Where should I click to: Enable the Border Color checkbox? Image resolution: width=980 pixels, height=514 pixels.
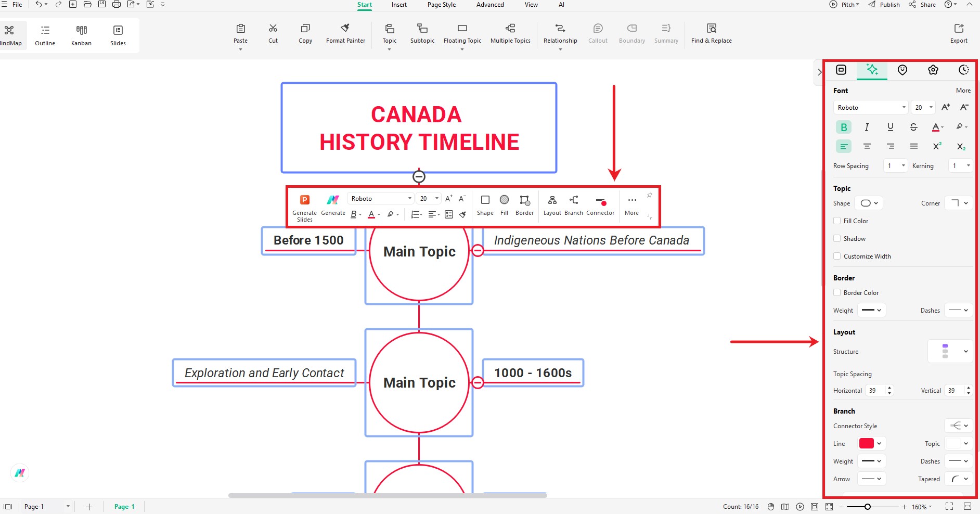(837, 292)
